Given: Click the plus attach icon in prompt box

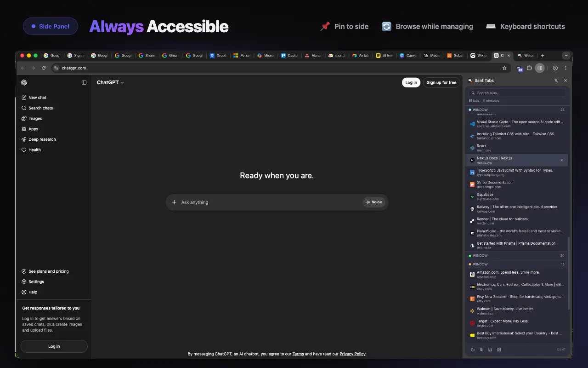Looking at the screenshot, I should tap(174, 202).
